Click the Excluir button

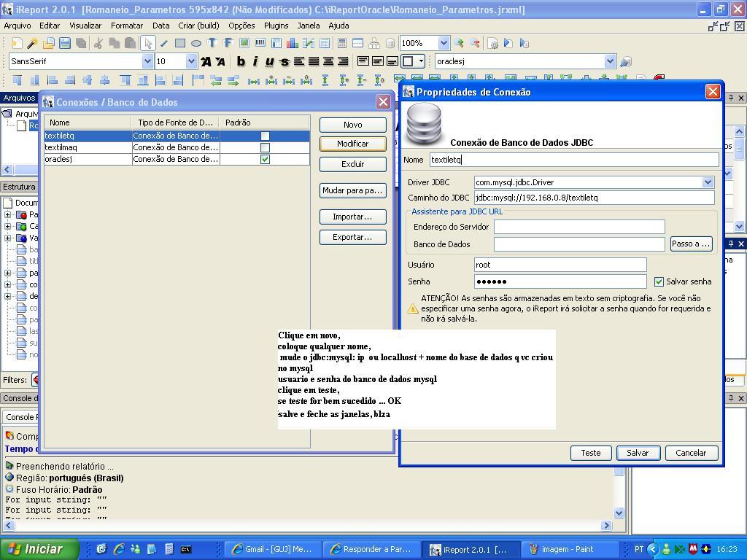click(x=352, y=164)
